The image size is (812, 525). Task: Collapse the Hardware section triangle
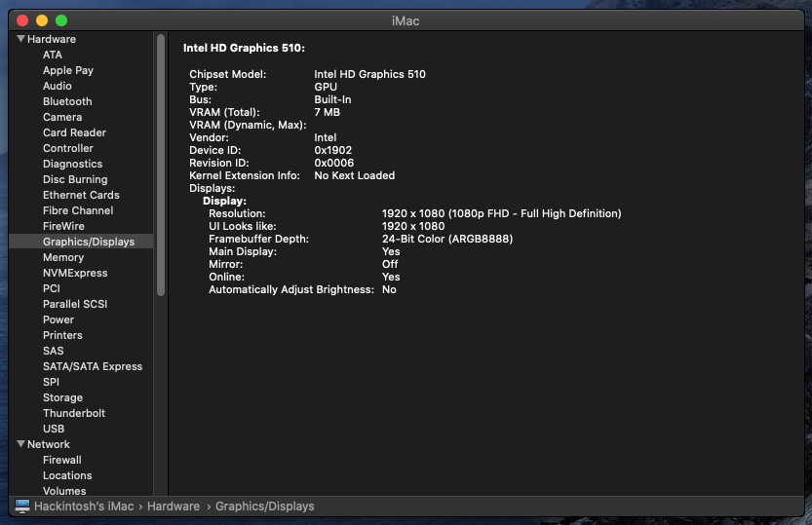click(x=20, y=39)
